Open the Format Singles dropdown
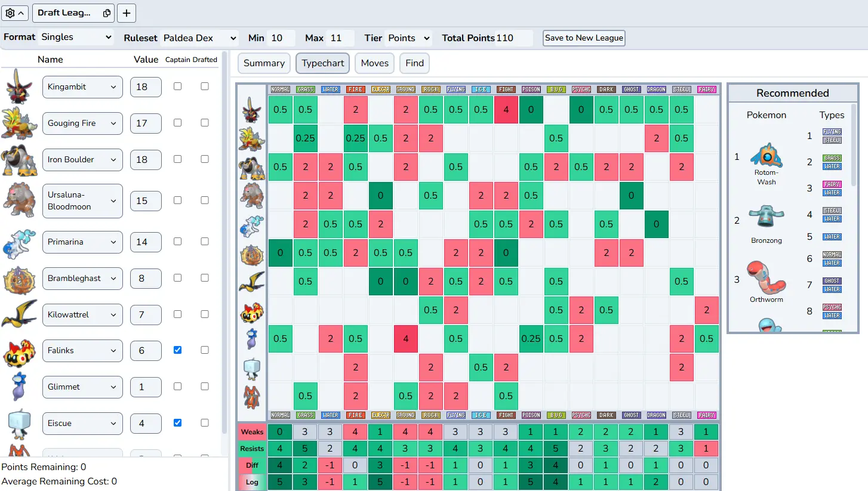 75,38
